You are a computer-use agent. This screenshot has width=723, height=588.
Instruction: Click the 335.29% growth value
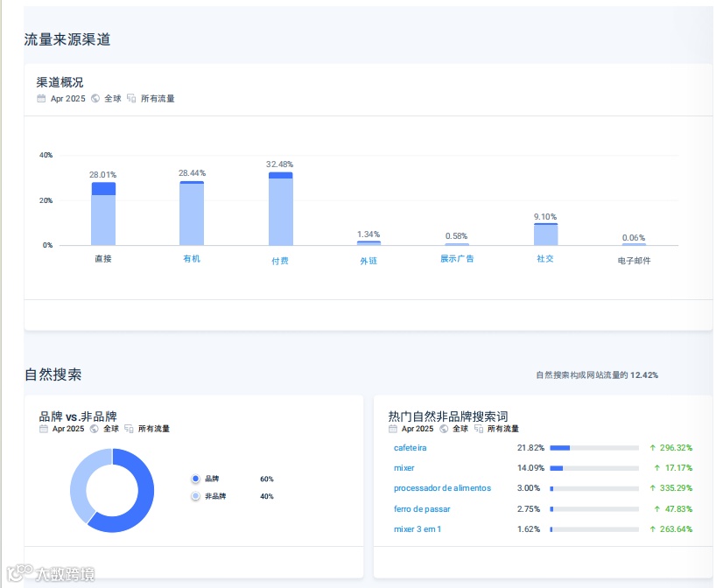pos(676,488)
